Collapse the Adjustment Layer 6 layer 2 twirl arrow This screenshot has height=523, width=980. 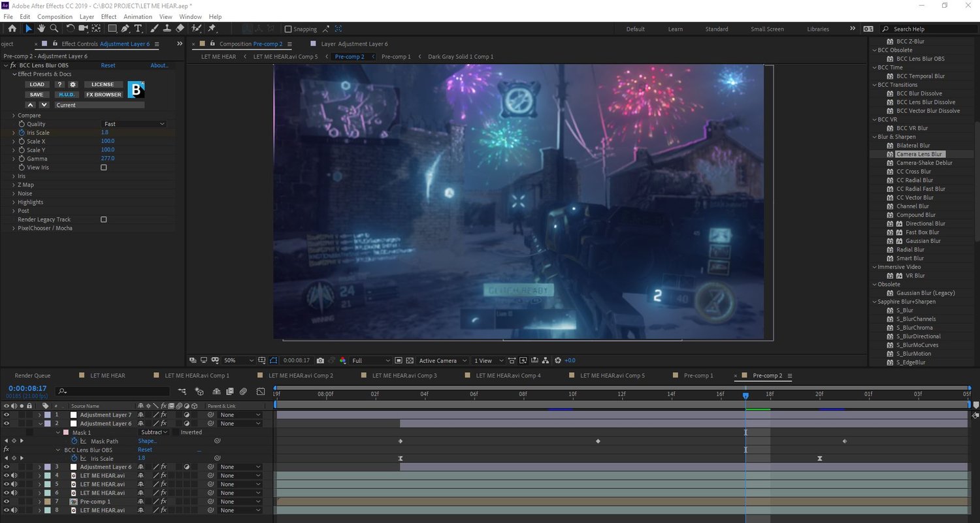point(39,424)
